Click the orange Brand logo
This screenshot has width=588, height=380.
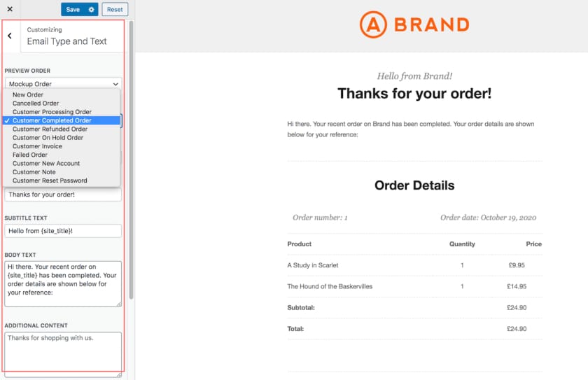coord(414,24)
